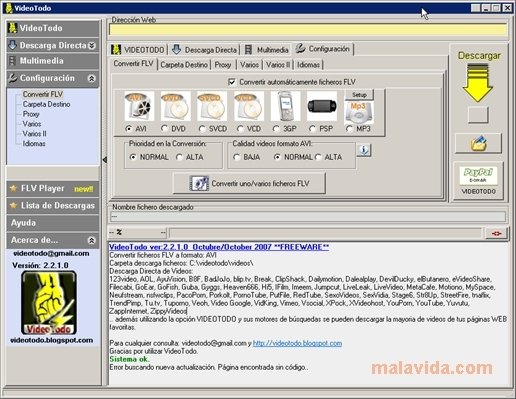
Task: Click the DVD disc format icon
Action: pos(175,106)
